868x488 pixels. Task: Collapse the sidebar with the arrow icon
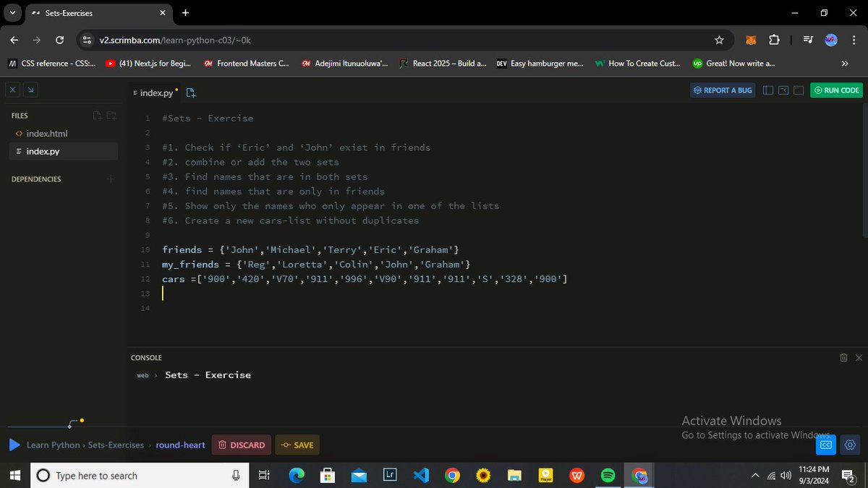[30, 90]
